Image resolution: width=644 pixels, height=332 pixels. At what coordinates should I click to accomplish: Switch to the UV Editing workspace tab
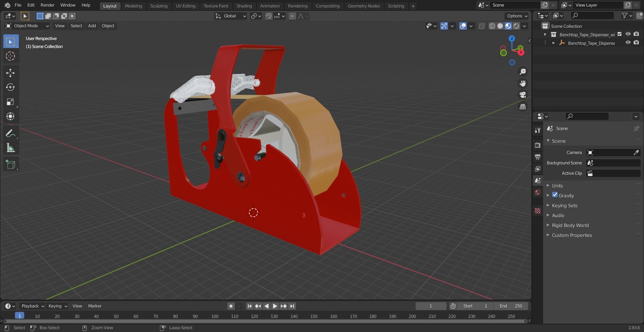[x=185, y=6]
